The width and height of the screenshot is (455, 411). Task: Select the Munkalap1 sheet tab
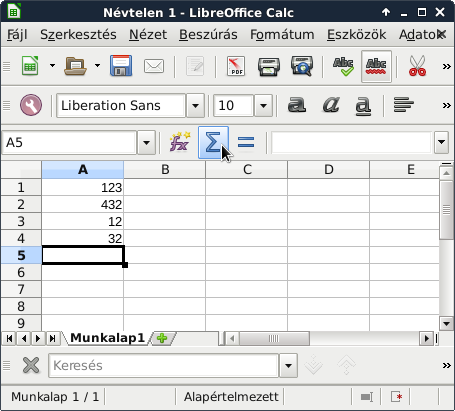(107, 338)
